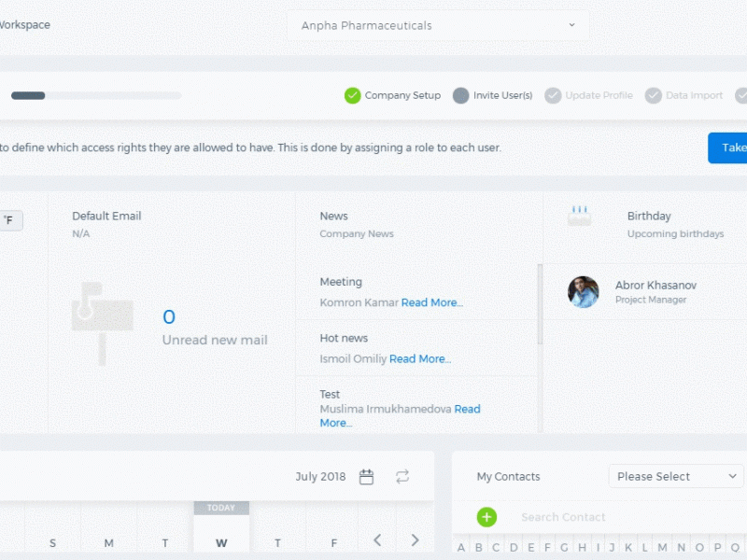Image resolution: width=747 pixels, height=560 pixels.
Task: Click the calendar refresh sync icon
Action: click(402, 477)
